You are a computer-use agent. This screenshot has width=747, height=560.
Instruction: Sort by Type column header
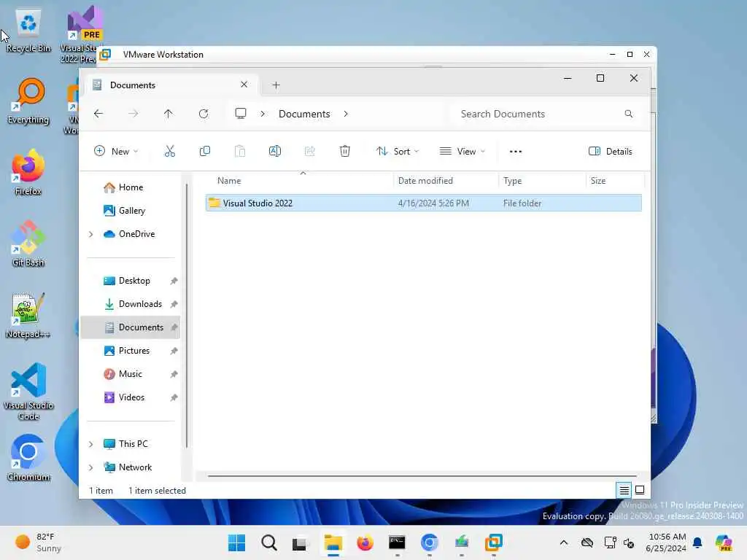pos(542,181)
